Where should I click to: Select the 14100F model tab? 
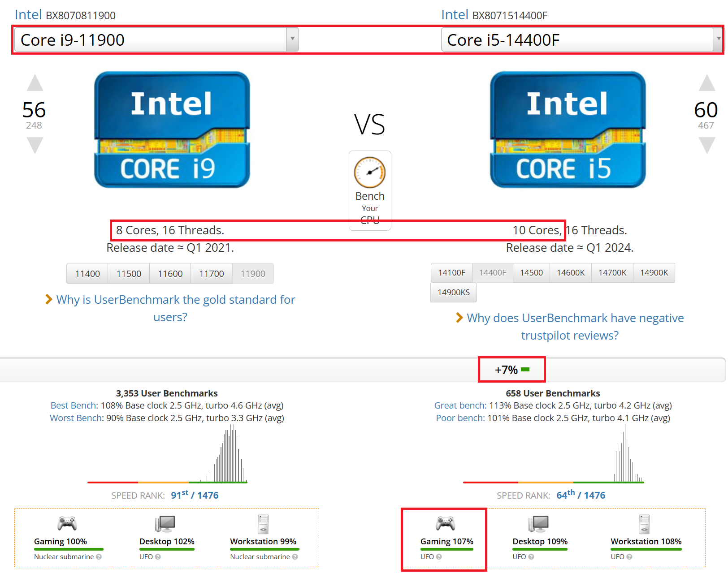(452, 273)
